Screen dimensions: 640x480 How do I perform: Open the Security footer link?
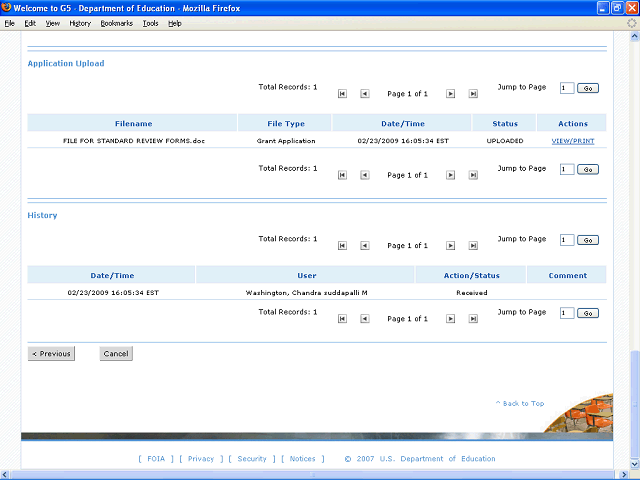[x=252, y=459]
